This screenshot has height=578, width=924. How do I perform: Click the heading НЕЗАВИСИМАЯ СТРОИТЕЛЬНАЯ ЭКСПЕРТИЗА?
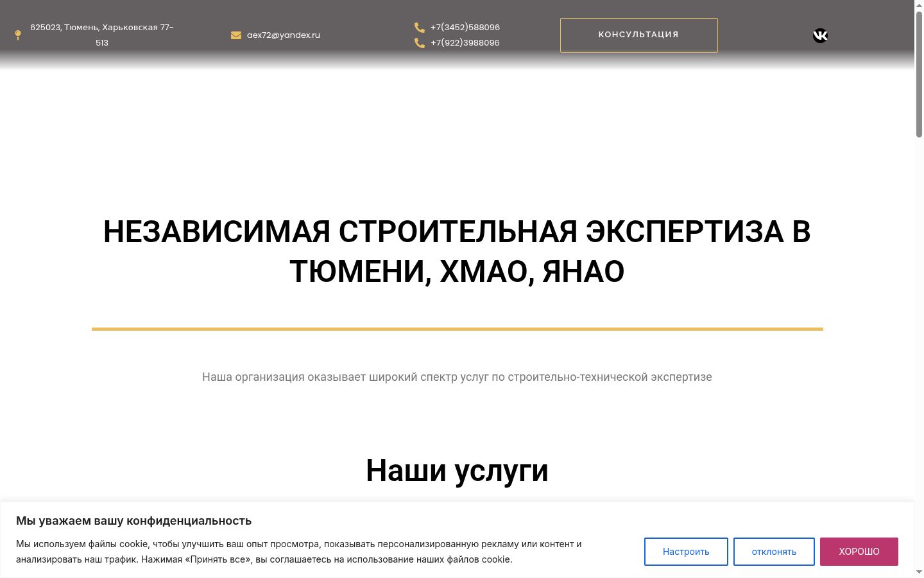pos(457,251)
